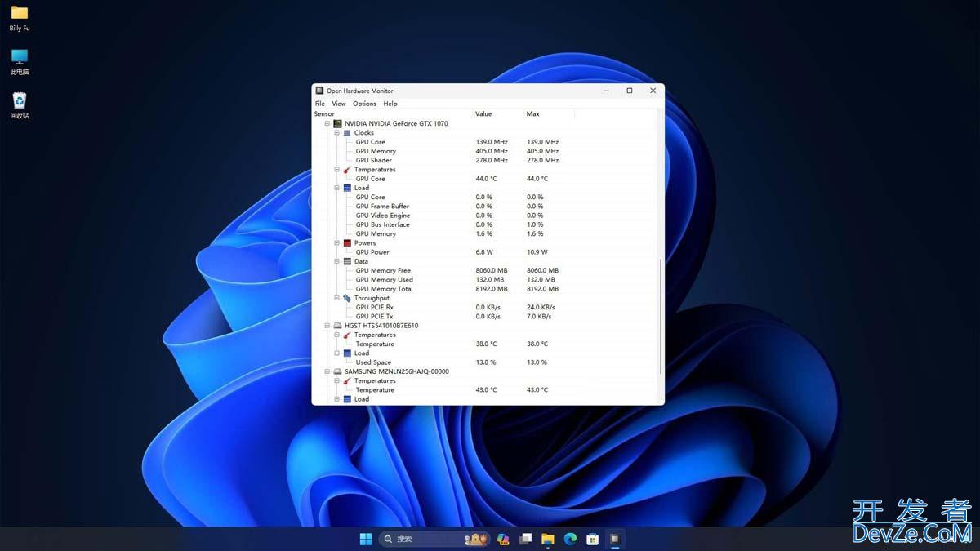Click the Load icon under NVIDIA GeForce GTX 1070
Image resolution: width=980 pixels, height=551 pixels.
click(347, 188)
